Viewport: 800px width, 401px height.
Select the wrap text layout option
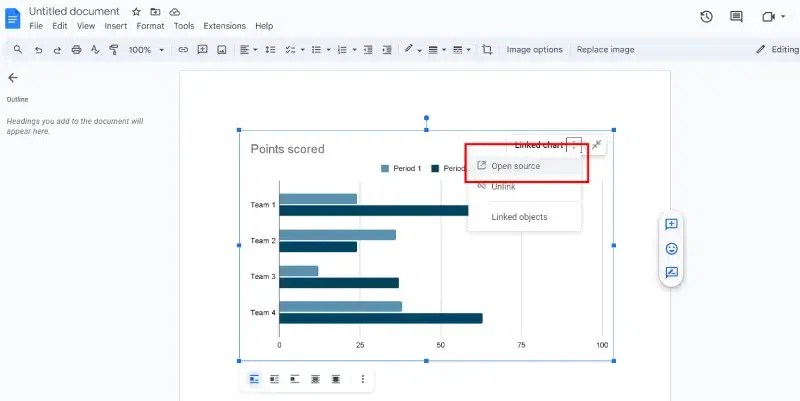point(274,379)
